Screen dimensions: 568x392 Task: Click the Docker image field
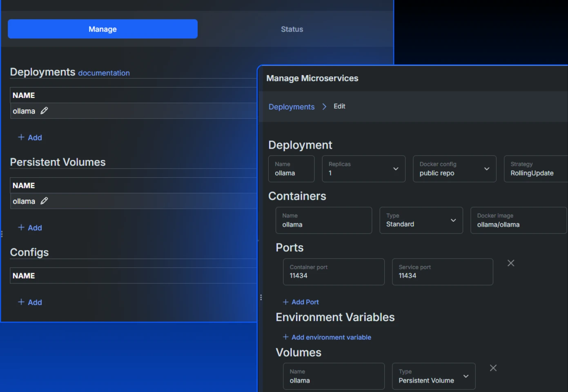pyautogui.click(x=519, y=220)
